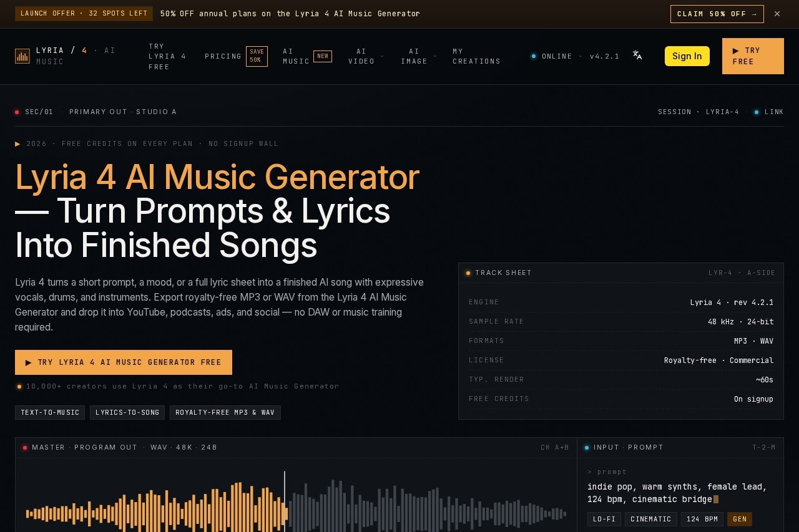799x532 pixels.
Task: Open the language translation icon
Action: point(637,56)
